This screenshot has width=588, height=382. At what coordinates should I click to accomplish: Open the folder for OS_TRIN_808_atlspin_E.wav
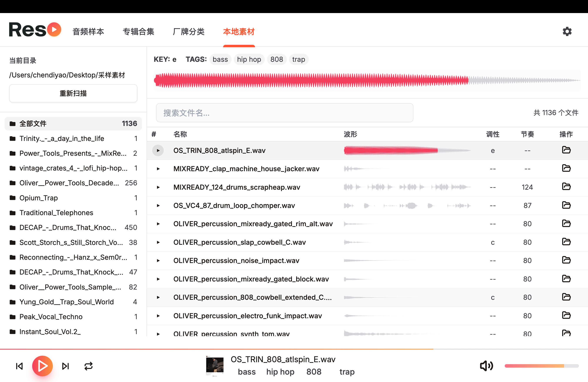[566, 150]
